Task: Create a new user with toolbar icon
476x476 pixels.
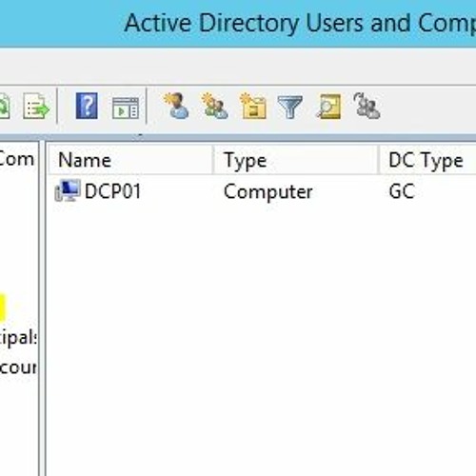Action: tap(177, 106)
